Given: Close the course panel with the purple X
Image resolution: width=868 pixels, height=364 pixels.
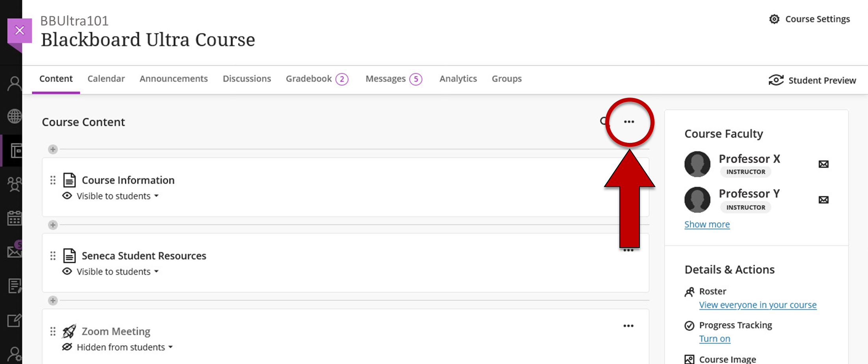Looking at the screenshot, I should click(x=19, y=30).
